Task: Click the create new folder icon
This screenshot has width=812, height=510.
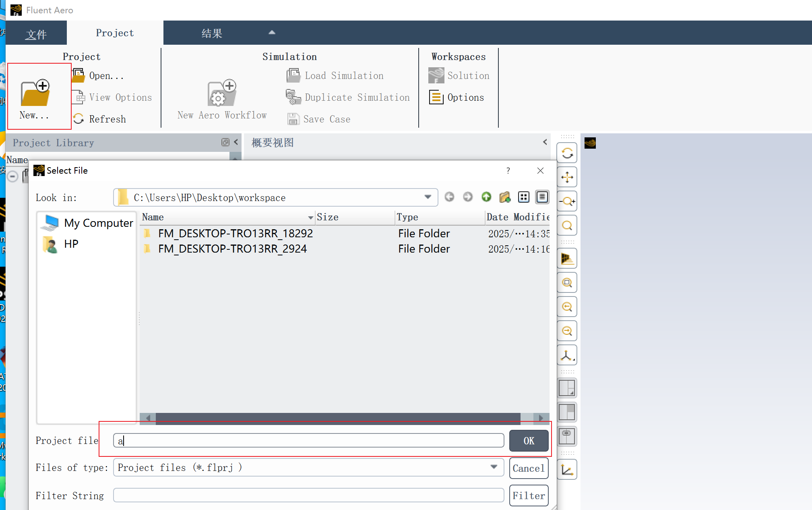Action: [505, 197]
